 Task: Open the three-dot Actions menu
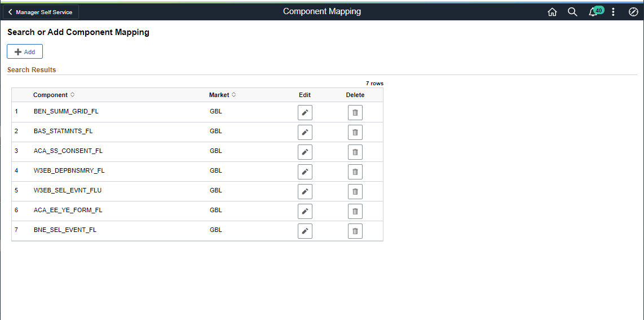614,12
